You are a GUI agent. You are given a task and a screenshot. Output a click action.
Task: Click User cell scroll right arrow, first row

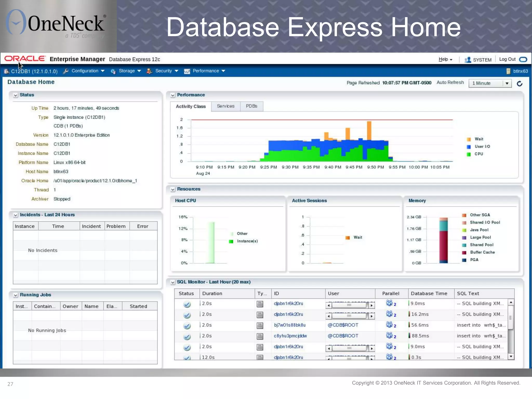[372, 305]
